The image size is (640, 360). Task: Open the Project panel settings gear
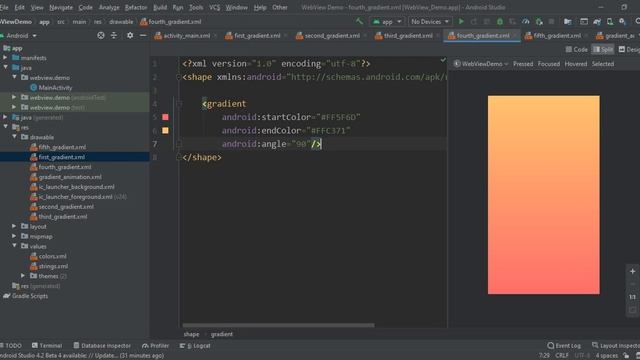pyautogui.click(x=130, y=36)
